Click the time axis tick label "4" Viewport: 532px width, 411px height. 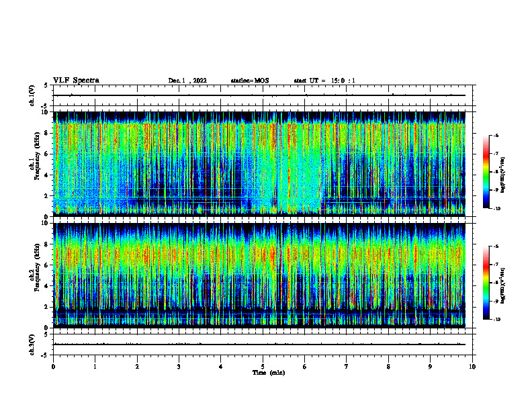pos(221,367)
